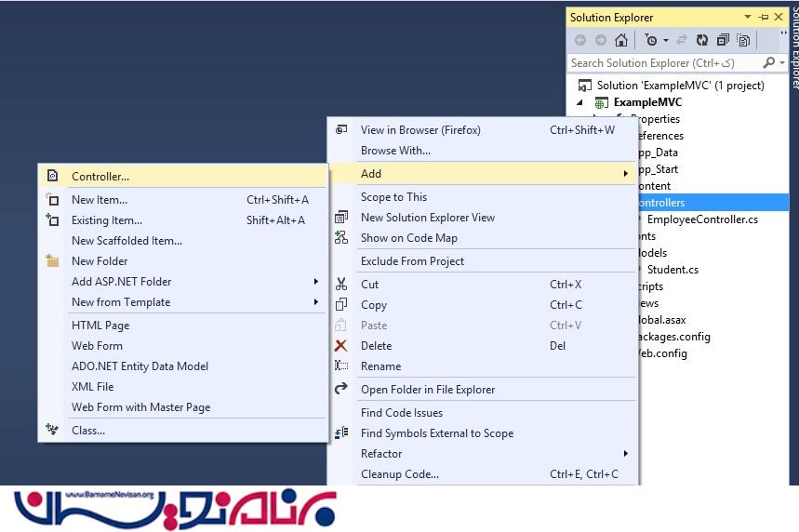Screen dimensions: 799x532
Task: Select EmployeeController.cs file
Action: point(702,219)
